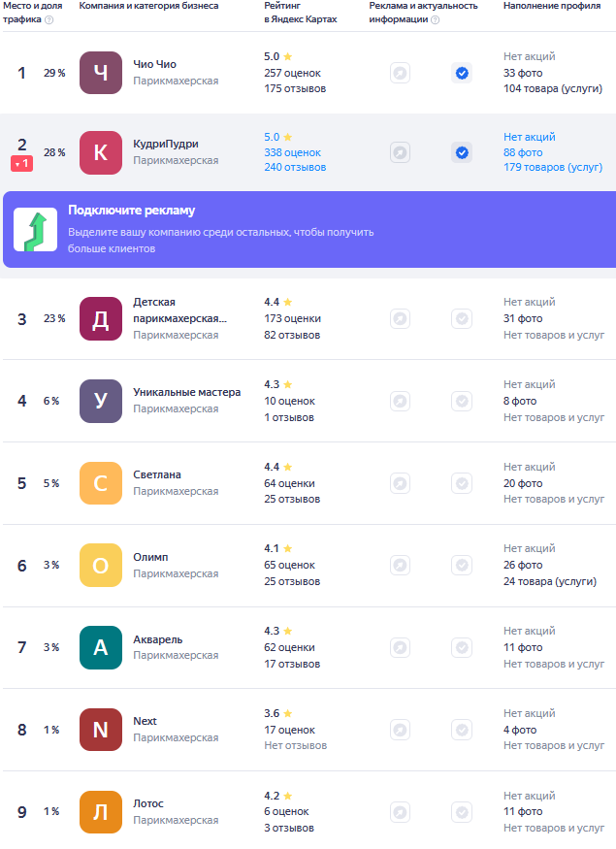Click the help icon next to Место и доля трафика
Screen dimensions: 616x849
(49, 20)
